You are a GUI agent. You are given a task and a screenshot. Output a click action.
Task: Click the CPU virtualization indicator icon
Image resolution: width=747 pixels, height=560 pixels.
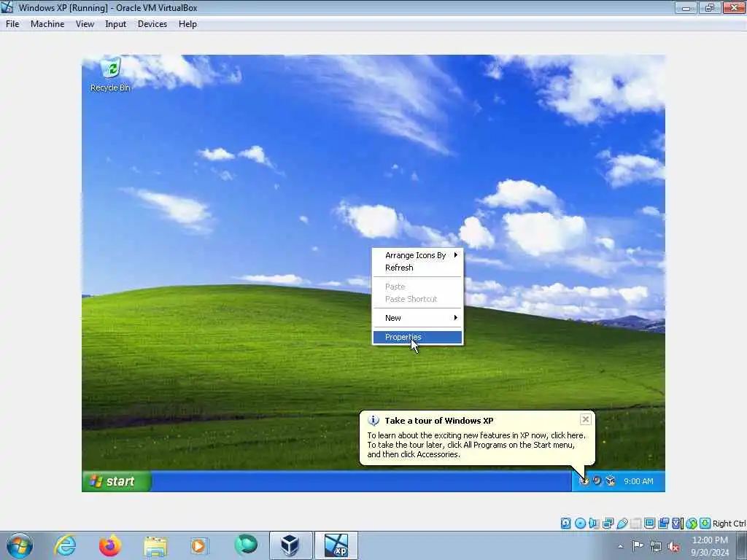677,524
